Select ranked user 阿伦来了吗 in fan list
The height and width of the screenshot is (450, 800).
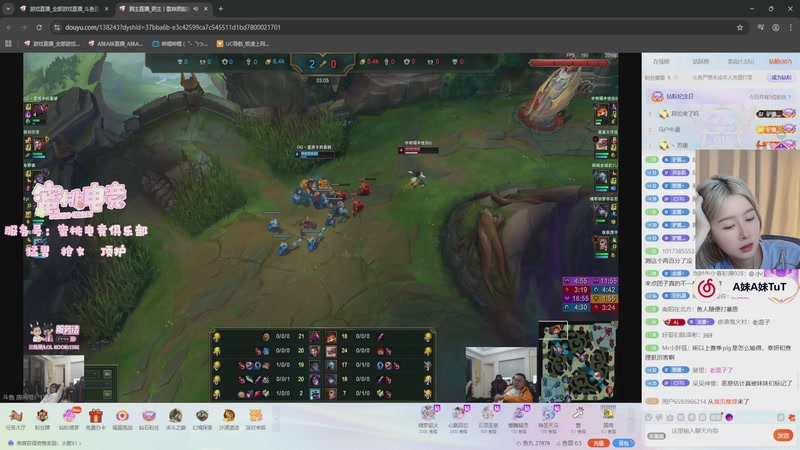685,114
